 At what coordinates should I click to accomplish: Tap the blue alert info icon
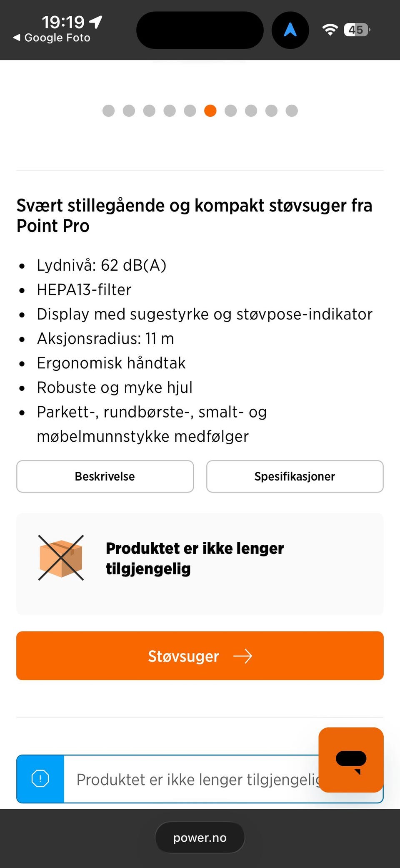(x=40, y=778)
